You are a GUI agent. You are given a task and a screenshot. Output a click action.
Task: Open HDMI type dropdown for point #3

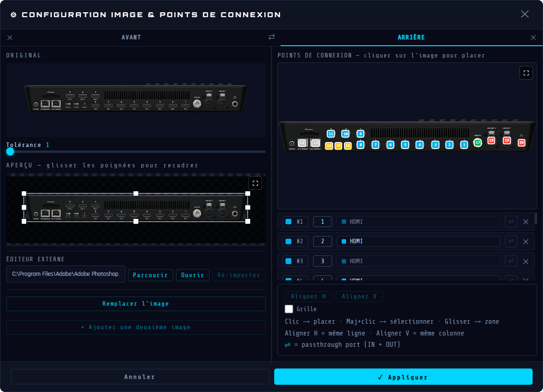coord(419,261)
